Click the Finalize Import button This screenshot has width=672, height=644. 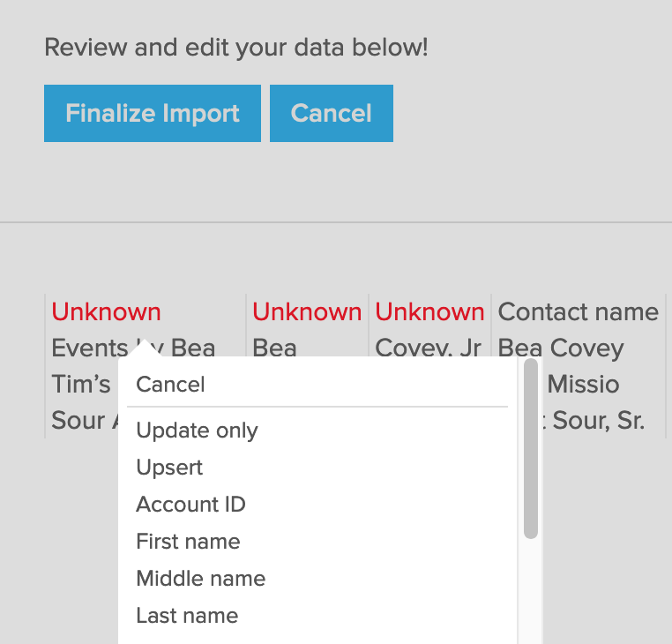pyautogui.click(x=153, y=114)
